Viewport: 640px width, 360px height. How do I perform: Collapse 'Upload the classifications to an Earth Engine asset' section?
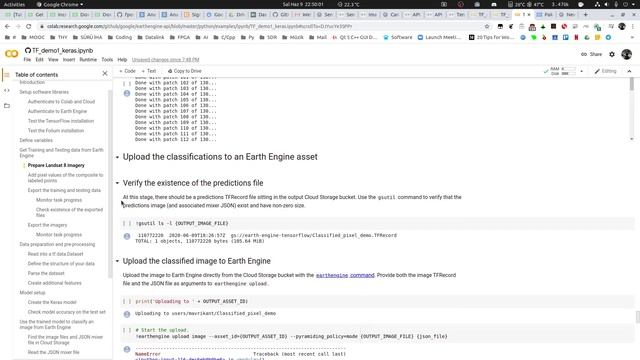(x=118, y=157)
